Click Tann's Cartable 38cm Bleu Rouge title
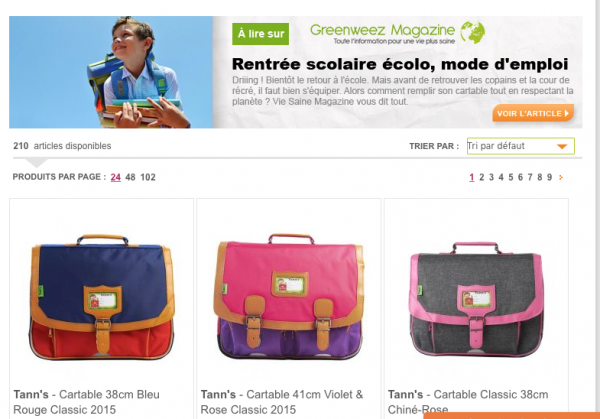This screenshot has height=419, width=600. point(86,402)
